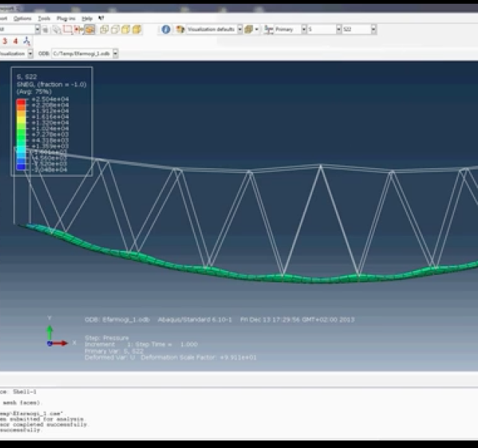This screenshot has height=448, width=478.
Task: Click the green legend color band
Action: [x=21, y=134]
